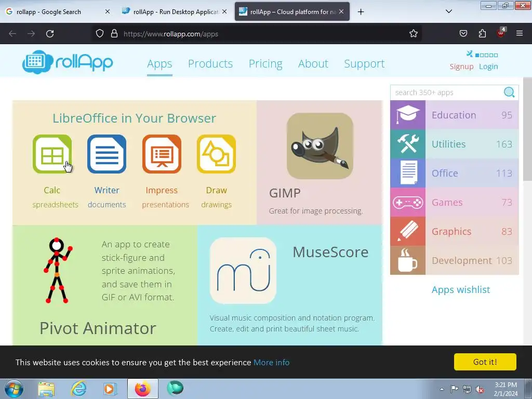Image resolution: width=532 pixels, height=399 pixels.
Task: Show hidden system tray icons
Action: pos(442,390)
